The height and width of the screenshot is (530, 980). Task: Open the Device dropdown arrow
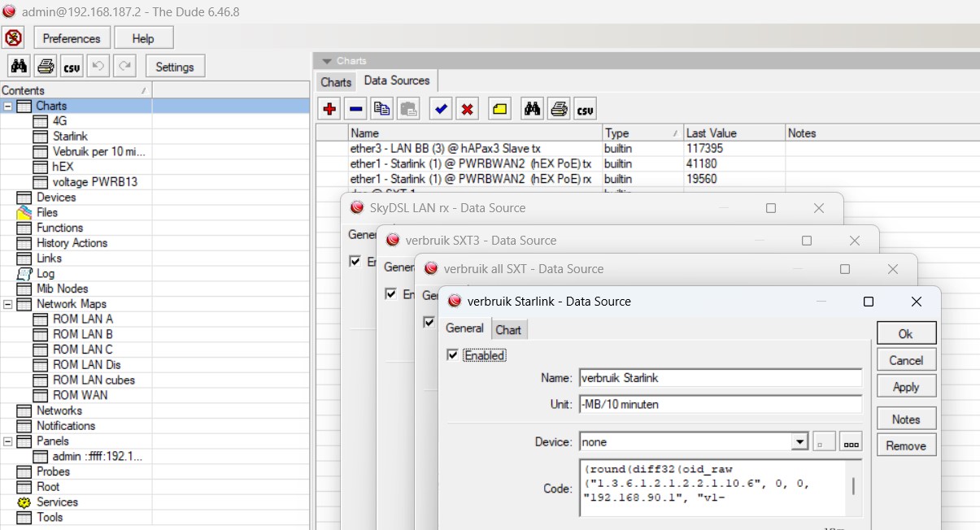pos(799,442)
